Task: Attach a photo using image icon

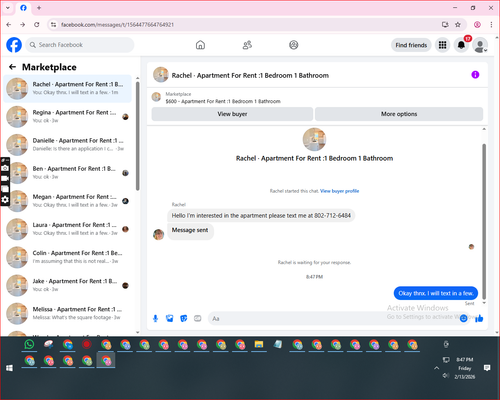Action: coord(169,318)
